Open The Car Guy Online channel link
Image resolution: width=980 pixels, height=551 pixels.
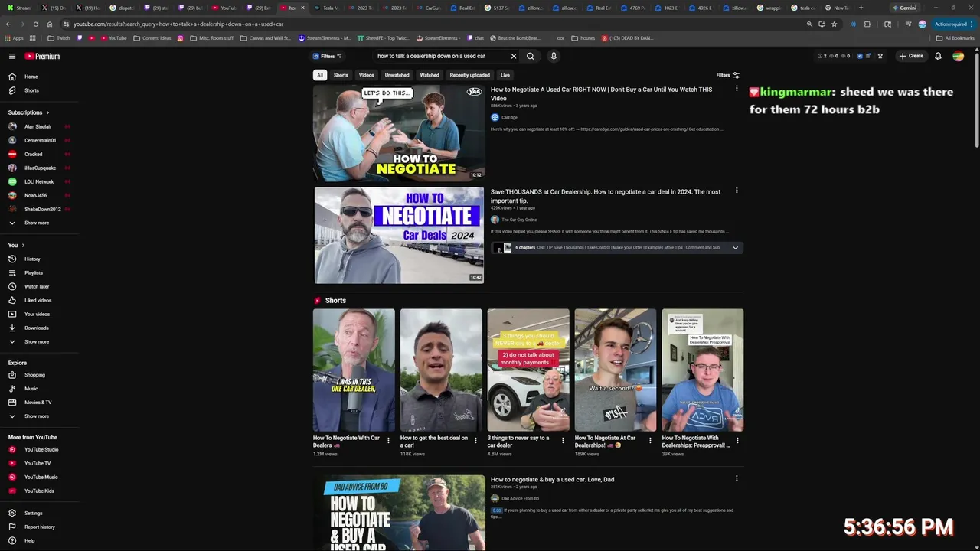click(x=519, y=220)
